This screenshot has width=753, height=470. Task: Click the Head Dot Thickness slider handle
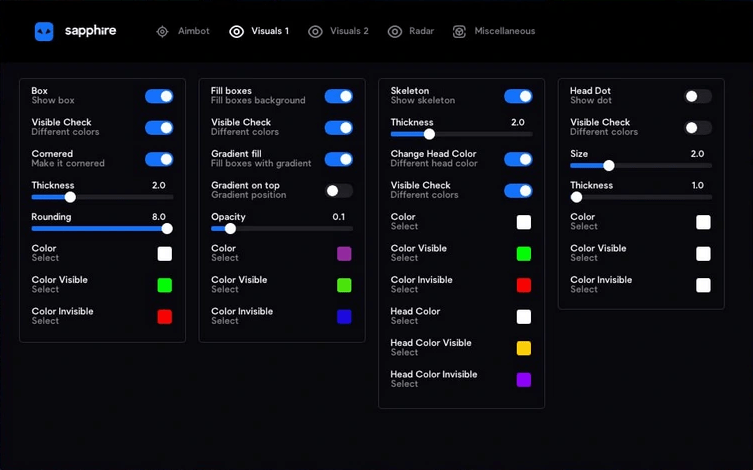pos(576,197)
